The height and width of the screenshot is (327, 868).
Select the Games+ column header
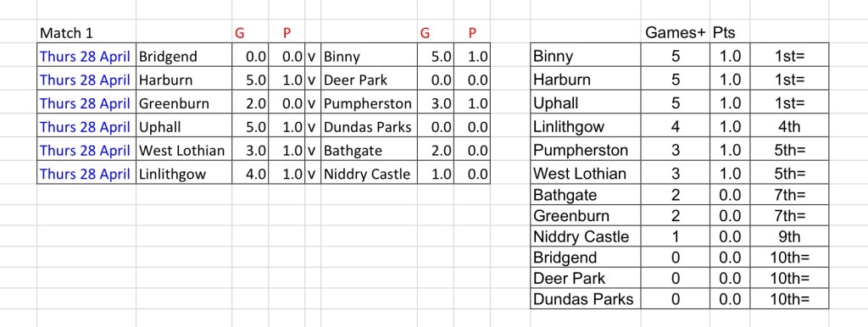(x=676, y=33)
